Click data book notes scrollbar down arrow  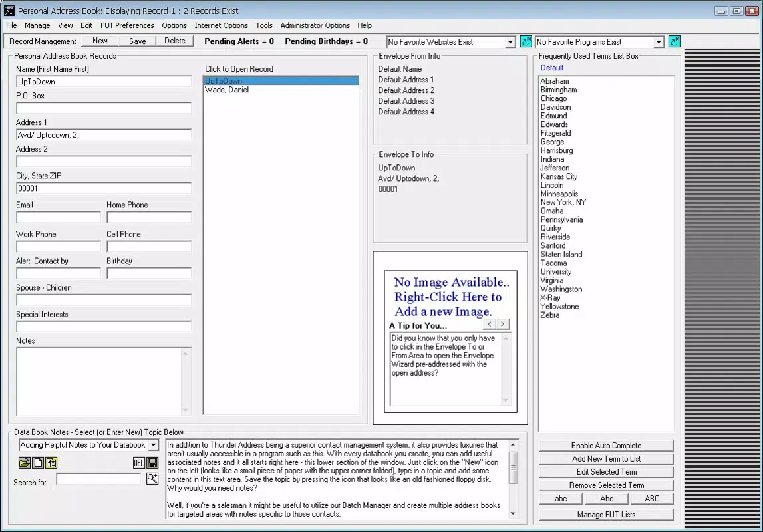[x=513, y=513]
